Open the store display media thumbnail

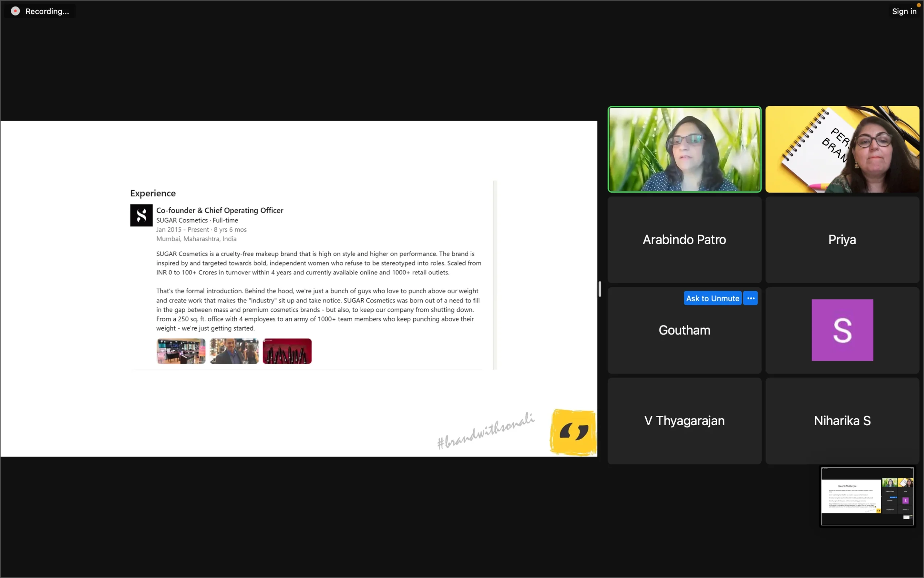point(181,351)
